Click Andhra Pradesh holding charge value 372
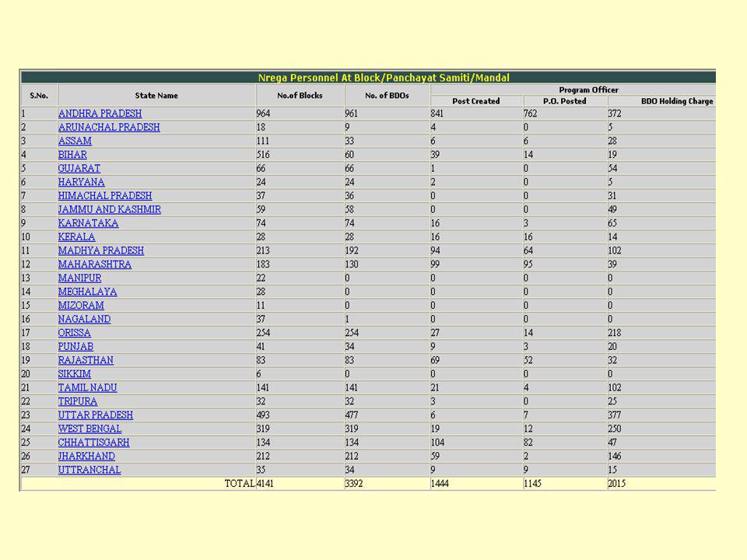Screen dimensions: 747x560 615,114
